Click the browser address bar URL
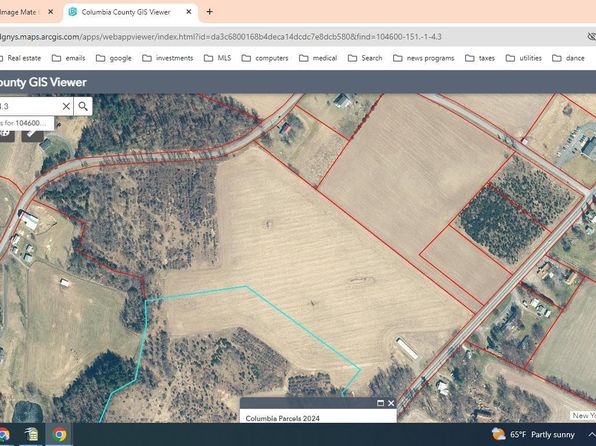This screenshot has height=446, width=596. click(x=220, y=37)
